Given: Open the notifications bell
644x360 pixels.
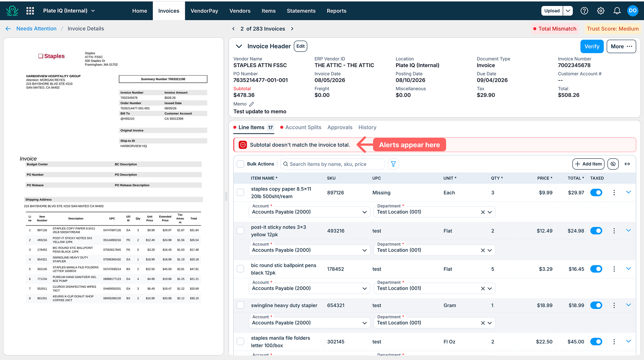Looking at the screenshot, I should point(617,11).
